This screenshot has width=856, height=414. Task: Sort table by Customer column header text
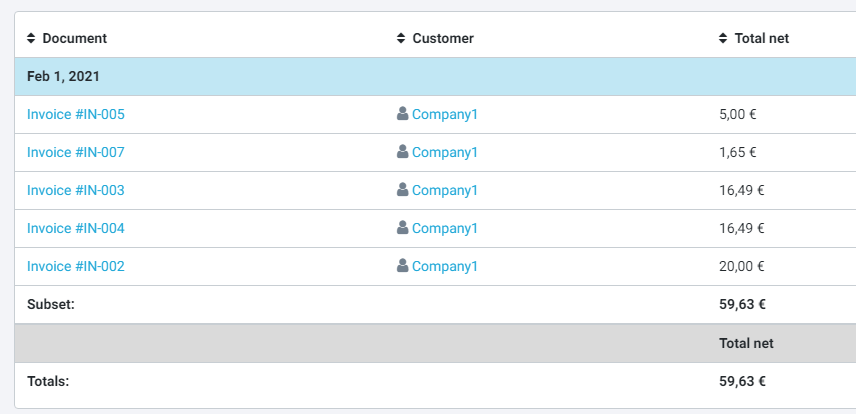pyautogui.click(x=443, y=39)
